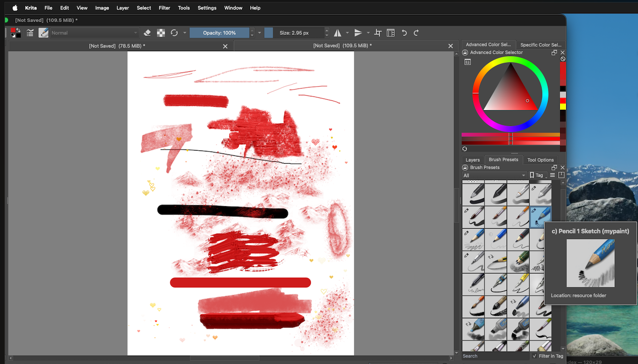Reload the original brush preset
The image size is (638, 364).
[174, 33]
